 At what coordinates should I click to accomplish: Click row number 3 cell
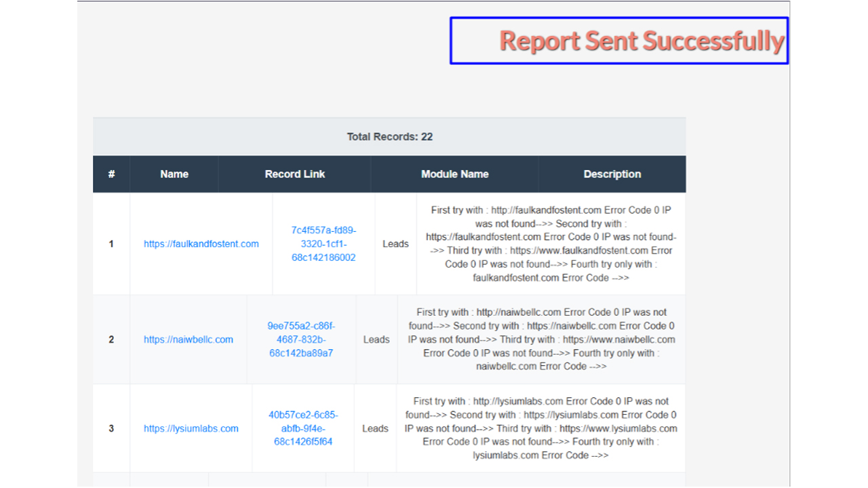pyautogui.click(x=111, y=428)
